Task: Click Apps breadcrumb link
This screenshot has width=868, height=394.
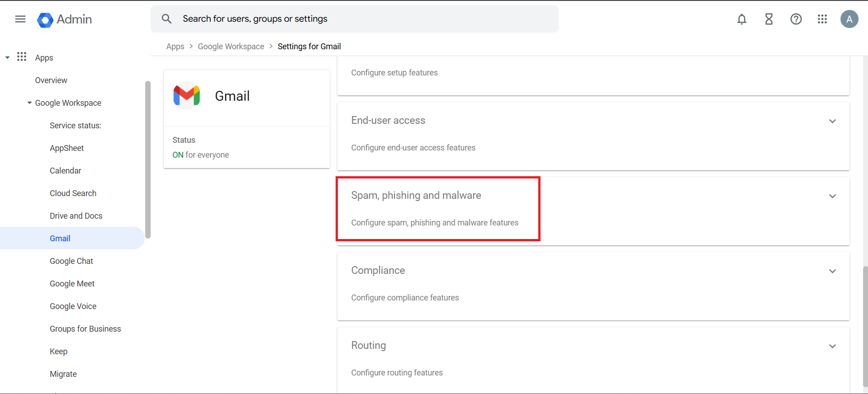Action: pyautogui.click(x=175, y=47)
